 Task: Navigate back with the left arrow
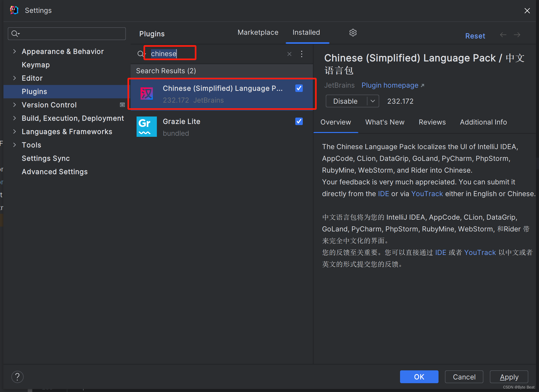click(x=503, y=35)
